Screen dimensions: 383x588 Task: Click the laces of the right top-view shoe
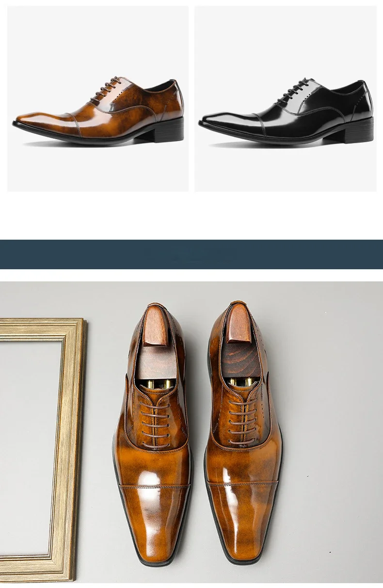coord(242,420)
